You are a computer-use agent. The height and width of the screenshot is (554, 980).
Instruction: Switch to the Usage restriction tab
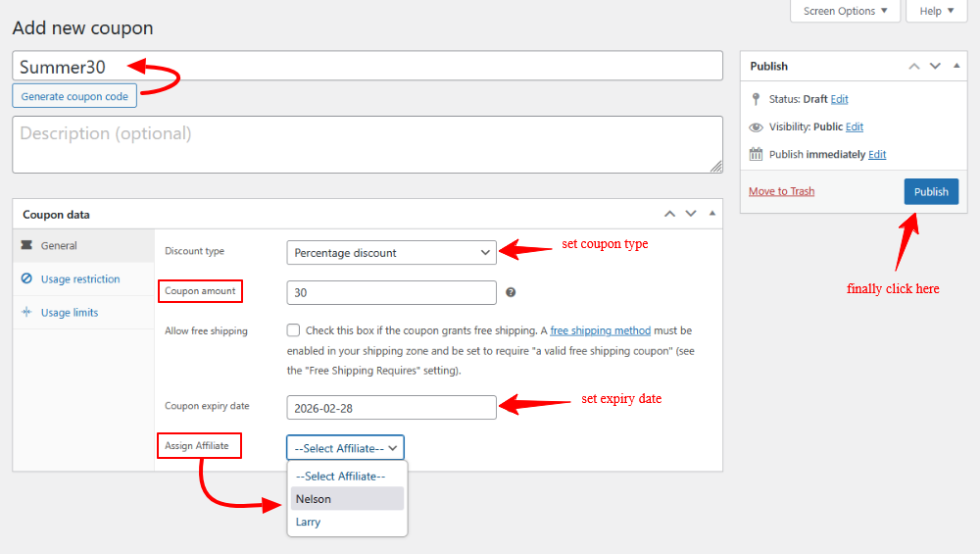(79, 279)
